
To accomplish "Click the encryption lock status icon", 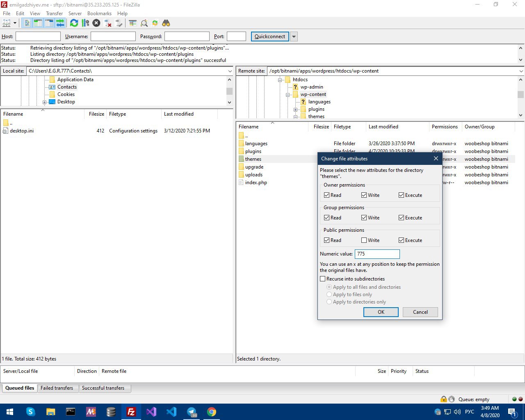I will click(443, 399).
